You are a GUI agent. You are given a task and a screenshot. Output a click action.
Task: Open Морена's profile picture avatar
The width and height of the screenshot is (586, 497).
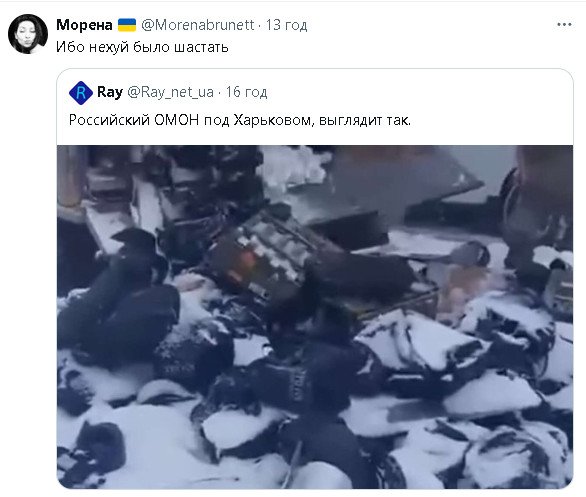(x=28, y=34)
